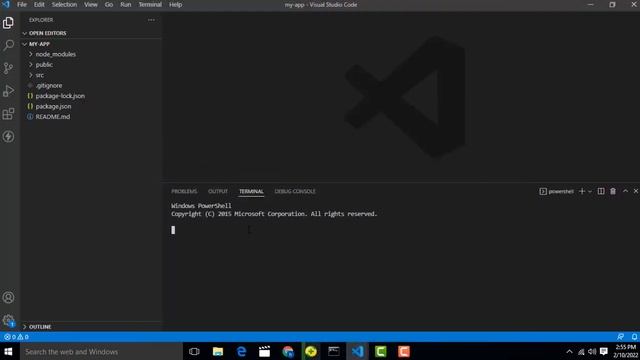The height and width of the screenshot is (360, 640).
Task: Open the Run menu
Action: (126, 4)
